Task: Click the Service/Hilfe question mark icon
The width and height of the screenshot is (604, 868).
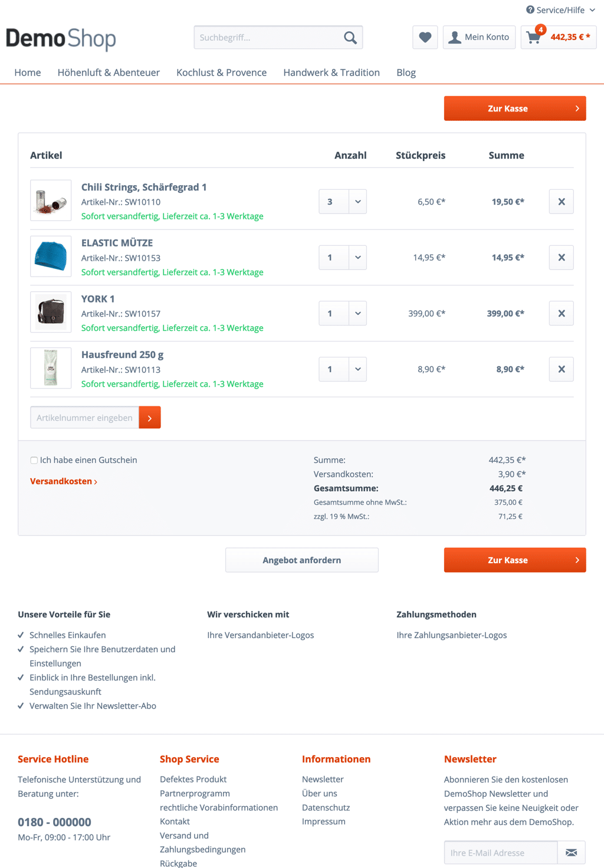Action: pos(530,10)
